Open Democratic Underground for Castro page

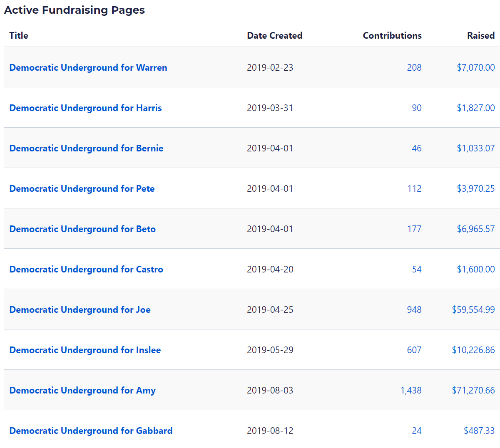pos(86,269)
